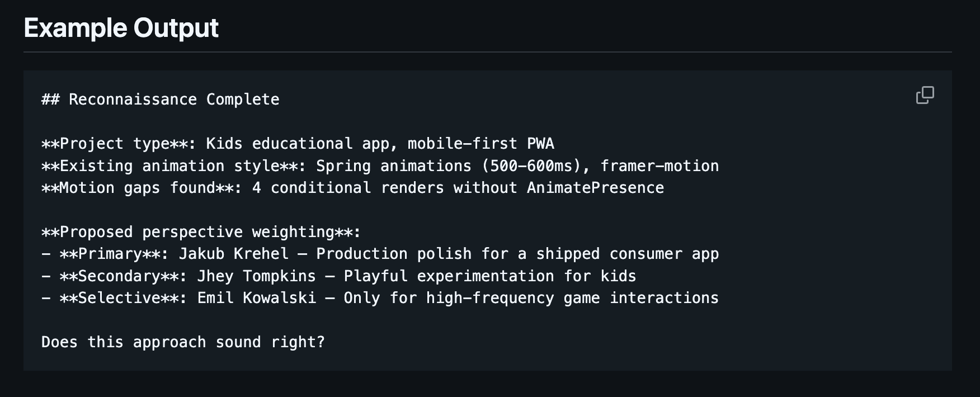
Task: Copy the code block contents
Action: tap(925, 95)
